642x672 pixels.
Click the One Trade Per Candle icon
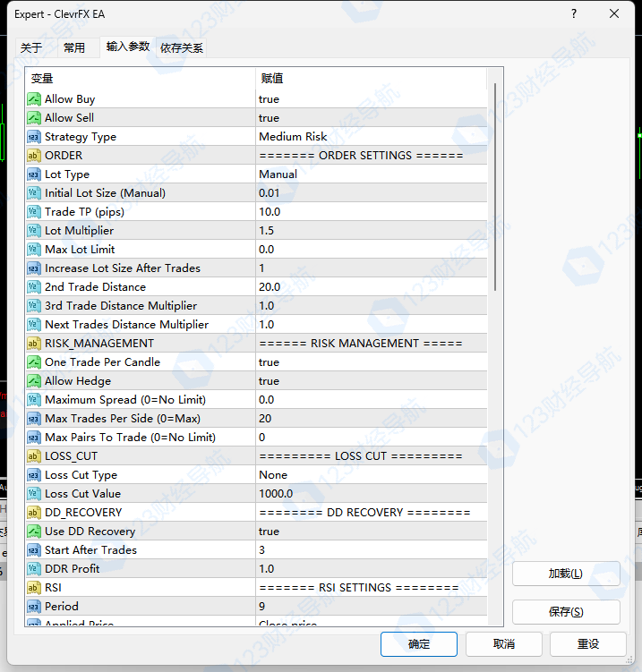click(x=34, y=362)
